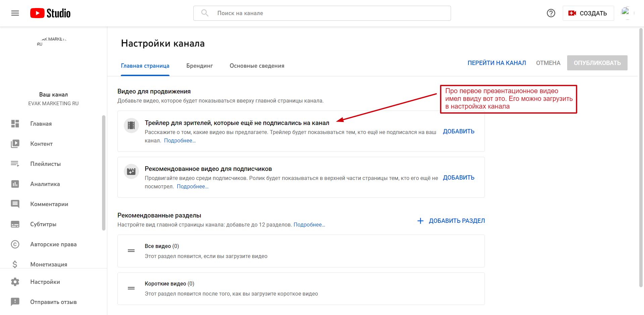Click the YouTube Studio logo
Screen dimensions: 644x315
tap(50, 13)
